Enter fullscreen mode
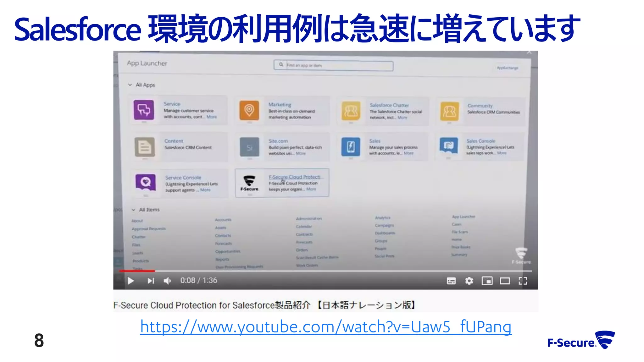The image size is (644, 362). click(523, 281)
